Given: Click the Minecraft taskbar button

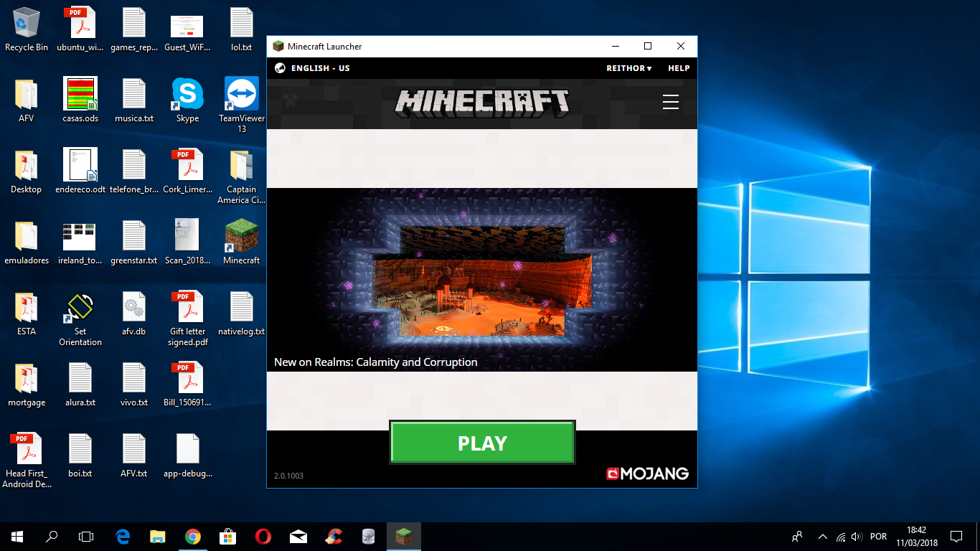Looking at the screenshot, I should (404, 537).
